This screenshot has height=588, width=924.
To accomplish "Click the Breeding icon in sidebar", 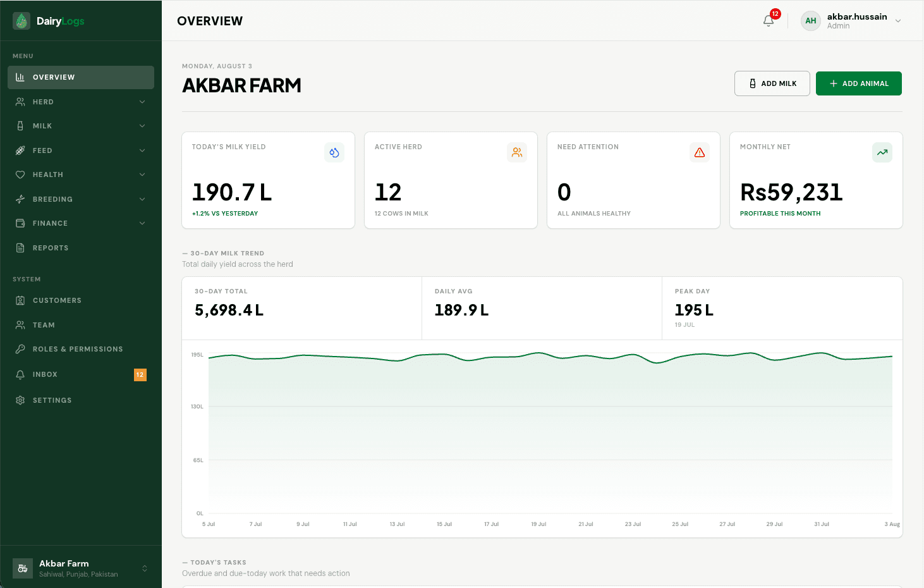I will (20, 199).
